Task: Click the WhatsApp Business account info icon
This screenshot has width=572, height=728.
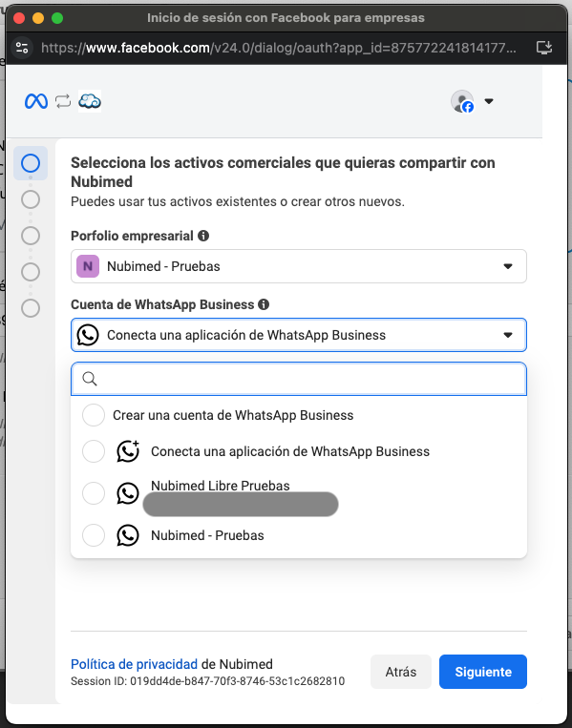Action: [x=264, y=304]
